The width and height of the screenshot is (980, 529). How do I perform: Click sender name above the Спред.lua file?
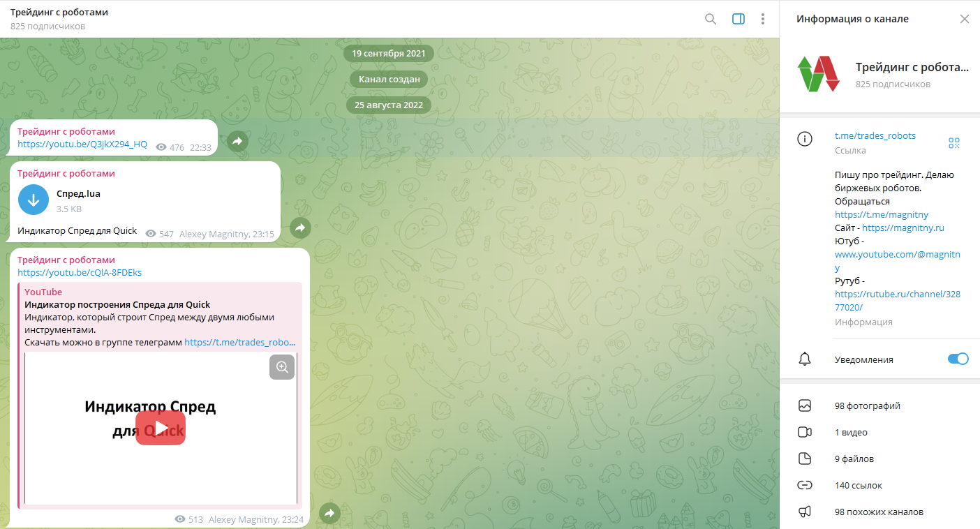click(x=66, y=173)
